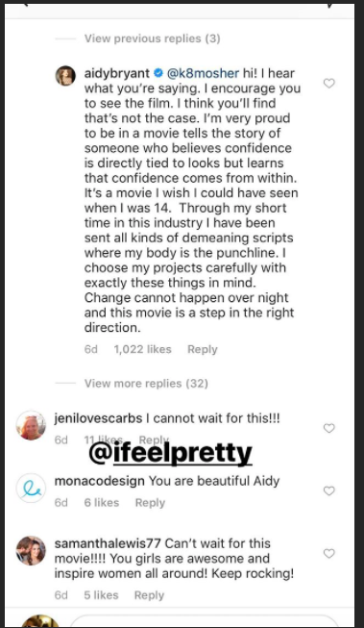Image resolution: width=364 pixels, height=628 pixels.
Task: Open the @k8mosher mention link
Action: click(x=203, y=74)
